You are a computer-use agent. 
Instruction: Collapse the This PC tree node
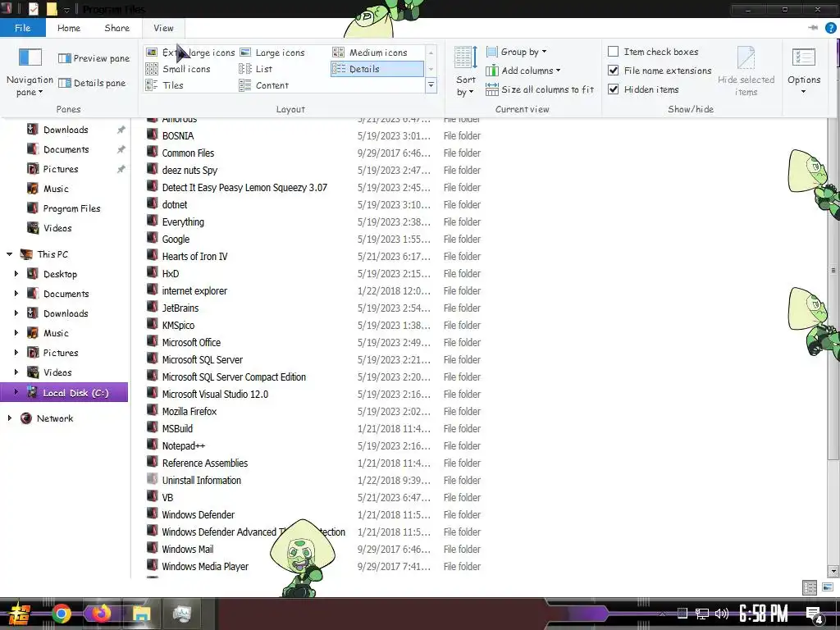pos(10,254)
